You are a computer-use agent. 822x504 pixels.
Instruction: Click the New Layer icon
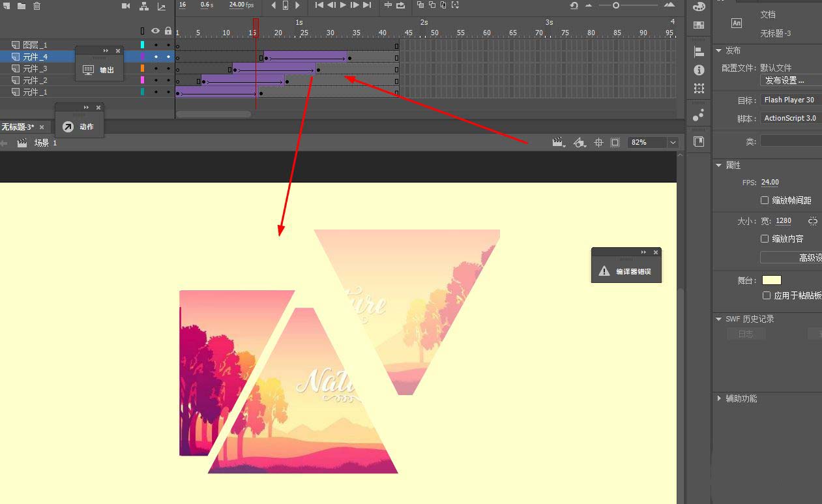[x=6, y=6]
